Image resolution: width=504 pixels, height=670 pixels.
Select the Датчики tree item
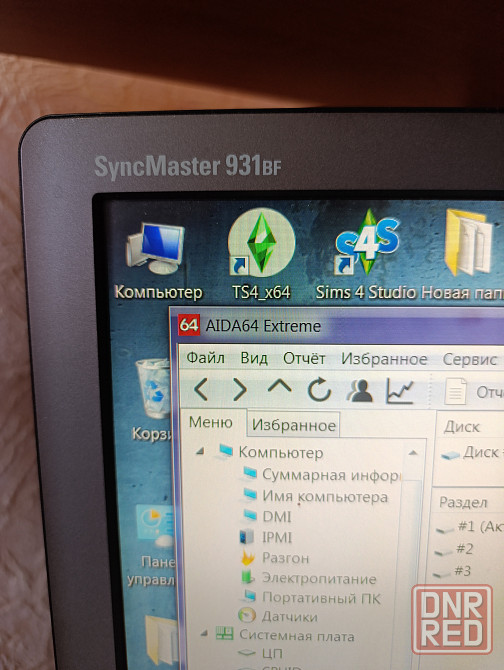[289, 617]
